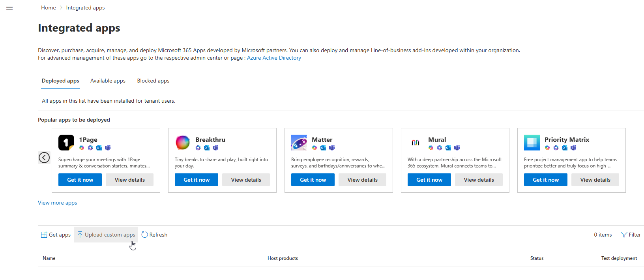644x280 pixels.
Task: Click the Teams icon under Priority Matrix
Action: pos(573,148)
